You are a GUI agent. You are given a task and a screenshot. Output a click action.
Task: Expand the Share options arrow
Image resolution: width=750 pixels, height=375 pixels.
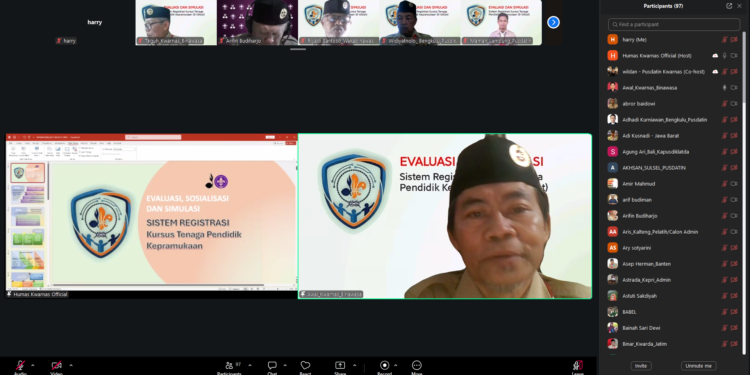tap(354, 365)
